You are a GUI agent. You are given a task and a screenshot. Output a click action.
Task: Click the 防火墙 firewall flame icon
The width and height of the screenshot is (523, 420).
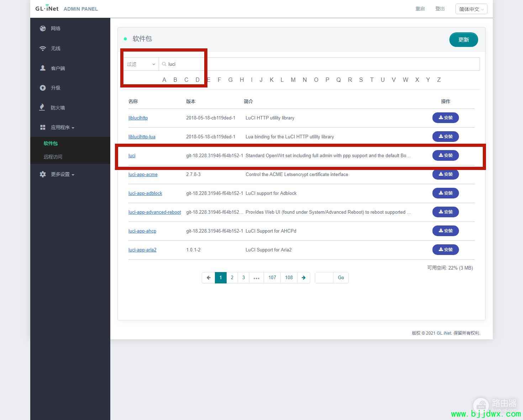[42, 107]
